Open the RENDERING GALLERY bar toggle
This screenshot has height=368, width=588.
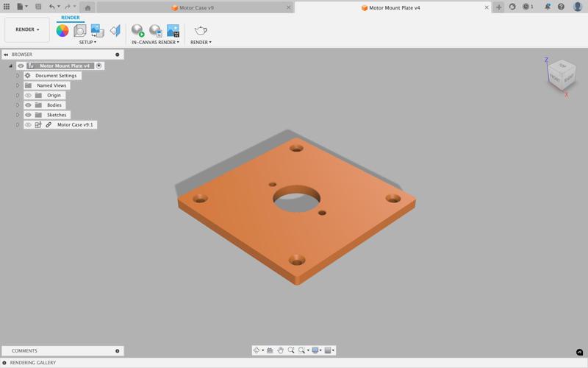[4, 363]
